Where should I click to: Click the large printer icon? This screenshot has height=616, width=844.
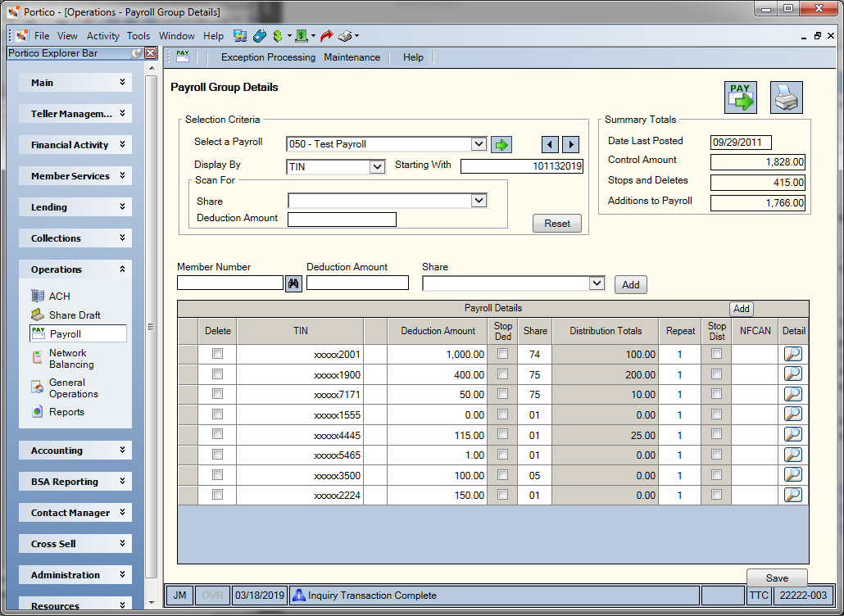click(x=786, y=97)
